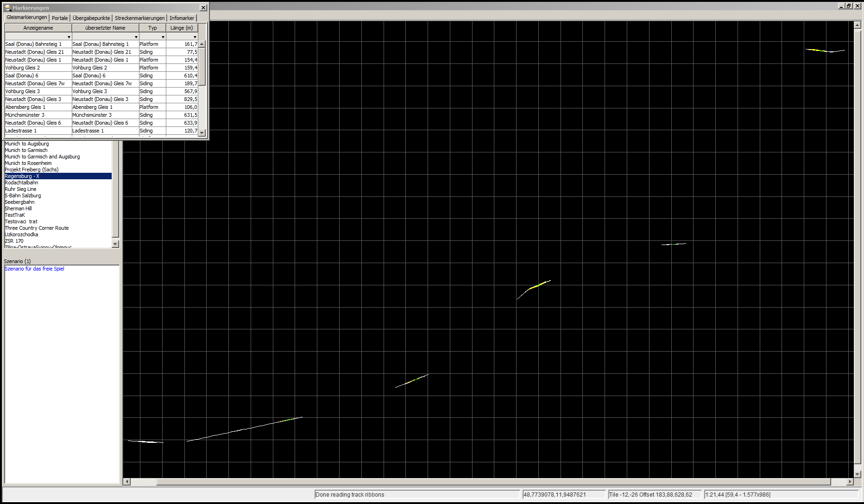Select row Neustadt (Donau) Gleis 3
864x504 pixels.
[x=101, y=99]
